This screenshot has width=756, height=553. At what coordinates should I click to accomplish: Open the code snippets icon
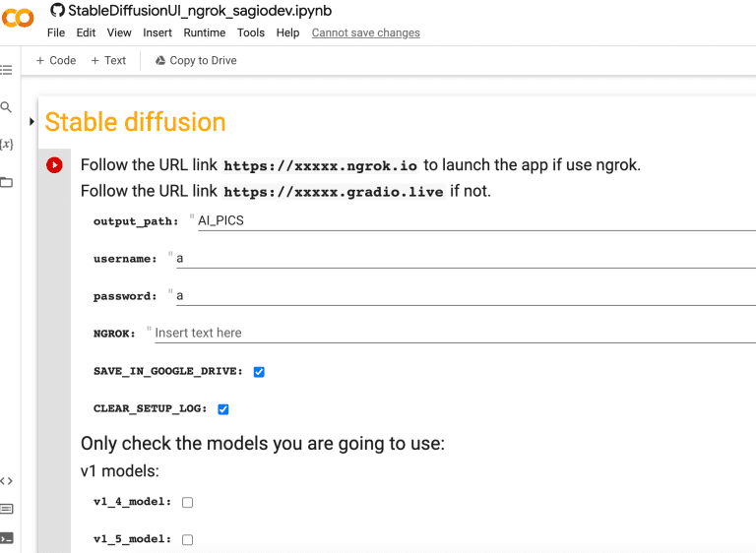pos(6,481)
